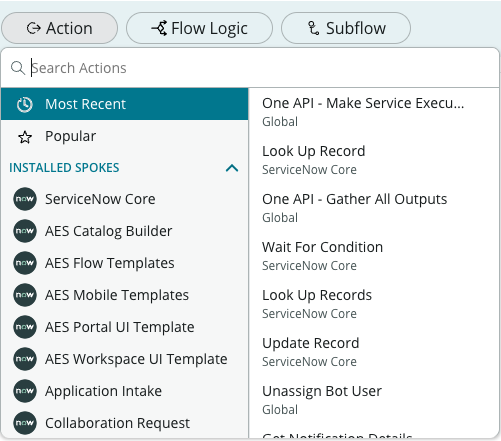Click the Flow Logic branching icon

tap(159, 28)
